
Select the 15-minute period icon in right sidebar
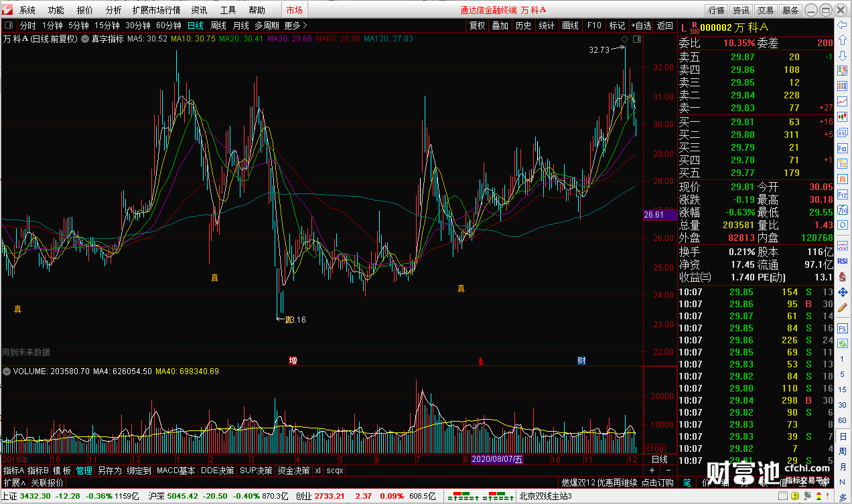point(843,389)
